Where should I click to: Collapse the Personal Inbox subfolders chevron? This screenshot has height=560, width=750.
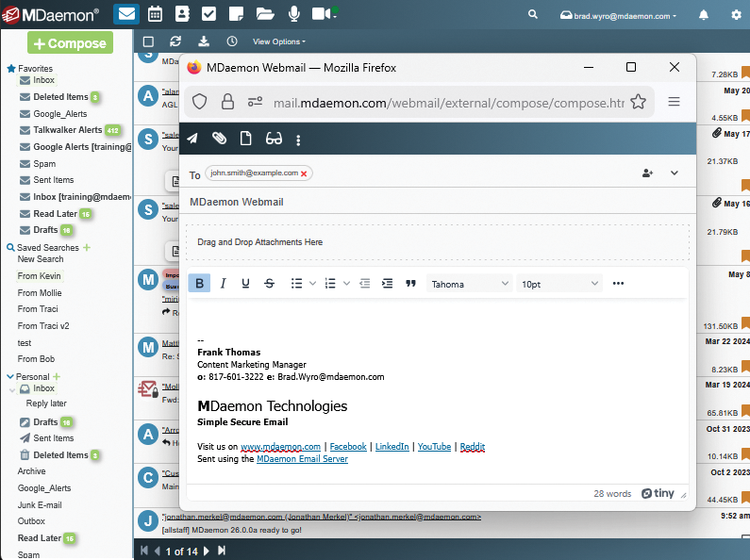[12, 390]
